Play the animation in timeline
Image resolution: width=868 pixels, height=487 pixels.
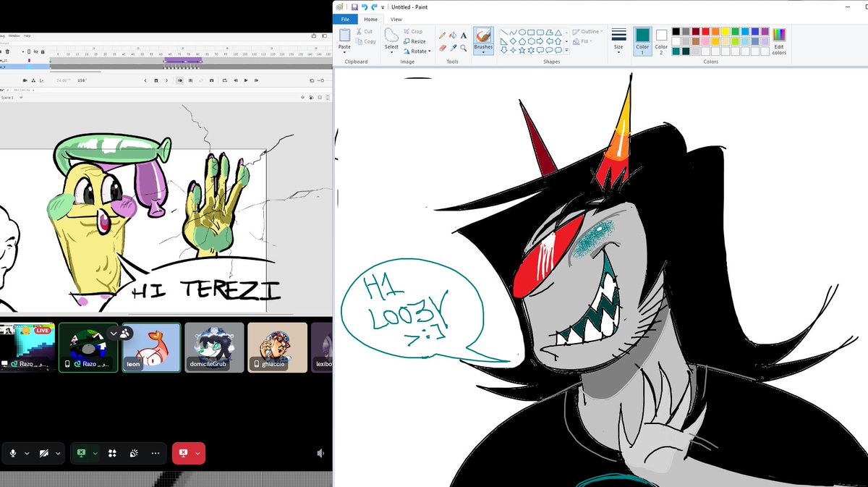[246, 80]
